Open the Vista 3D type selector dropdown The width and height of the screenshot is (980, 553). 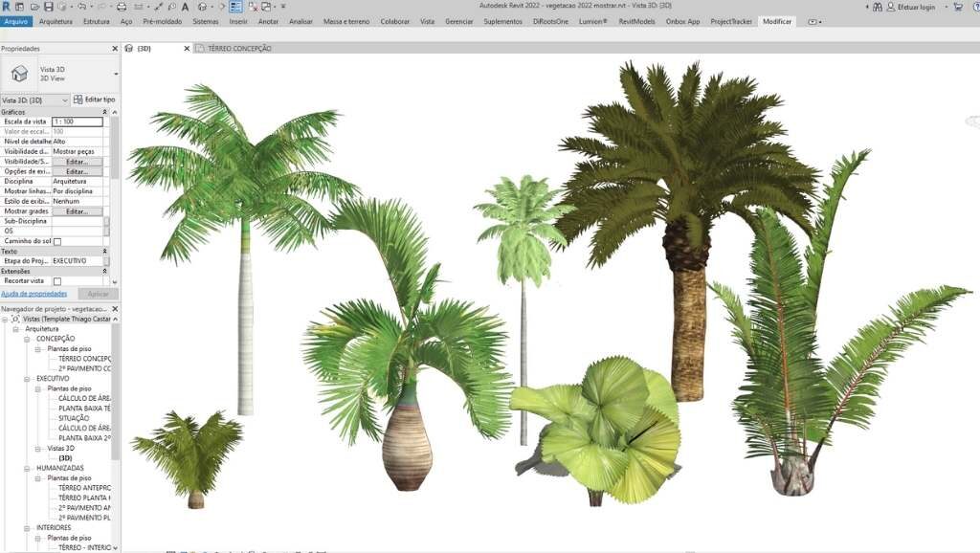coord(116,74)
